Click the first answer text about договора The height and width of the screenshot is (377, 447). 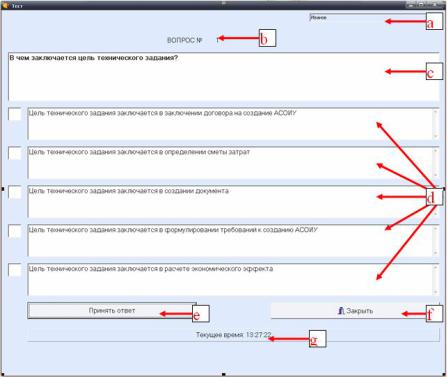[x=162, y=113]
